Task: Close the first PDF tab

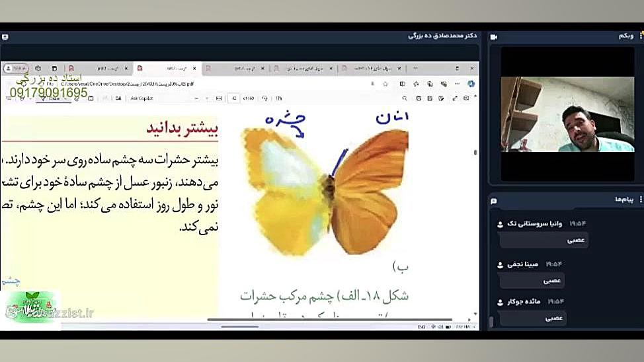Action: [x=126, y=68]
